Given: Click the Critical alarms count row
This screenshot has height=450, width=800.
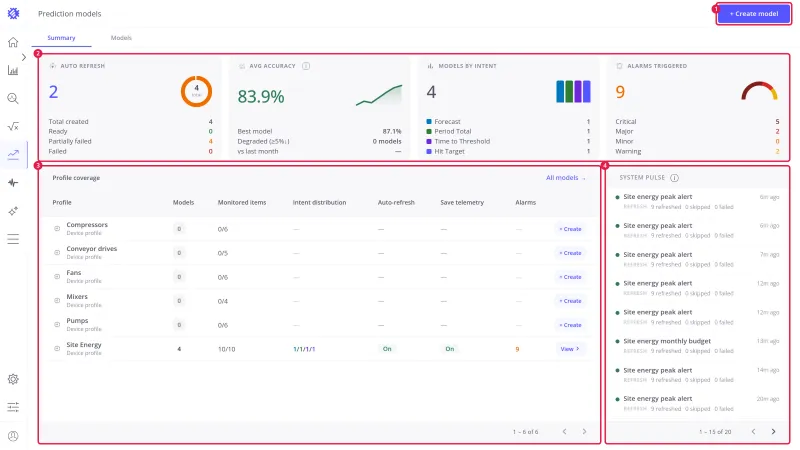Looking at the screenshot, I should click(x=697, y=121).
